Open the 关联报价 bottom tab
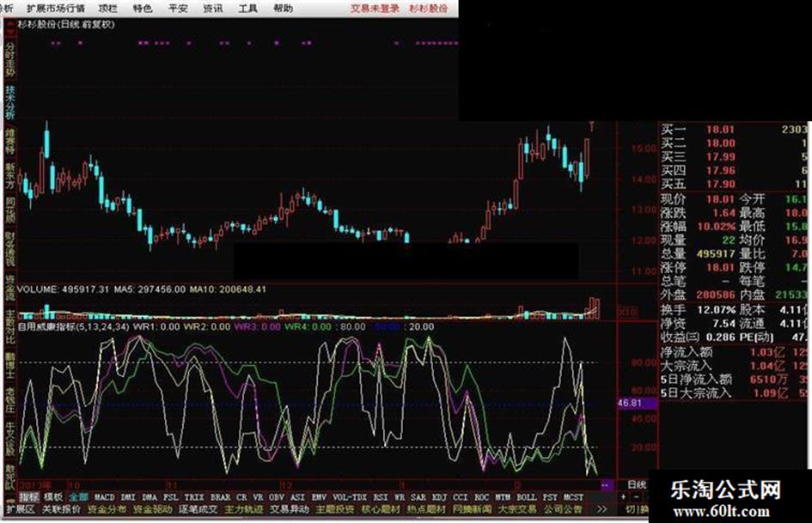 pyautogui.click(x=61, y=509)
